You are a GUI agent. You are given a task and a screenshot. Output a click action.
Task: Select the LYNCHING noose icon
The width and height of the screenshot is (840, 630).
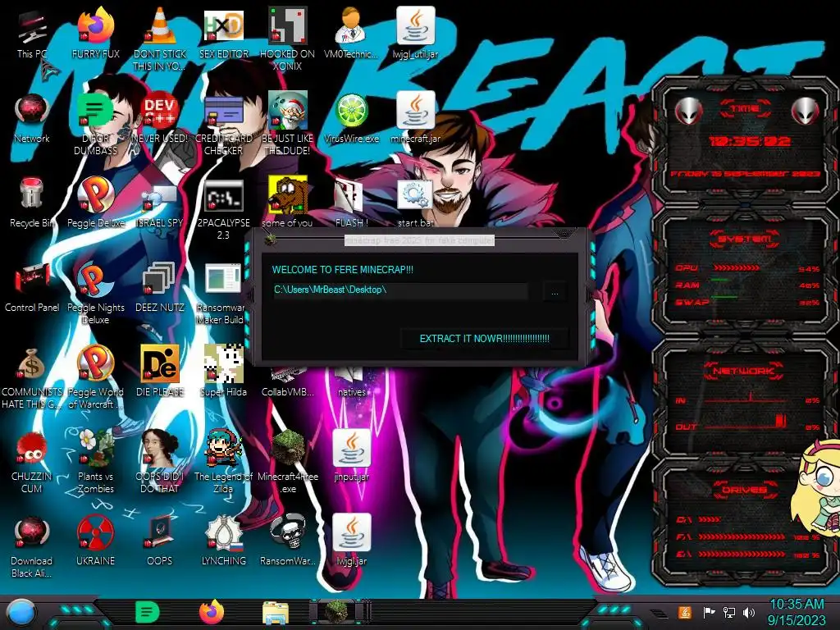(223, 532)
